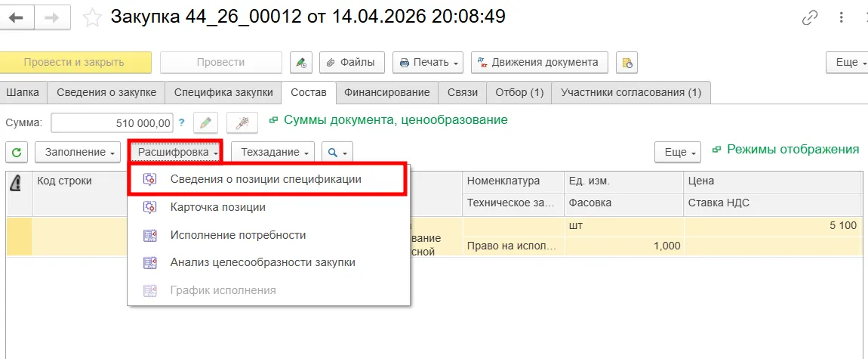This screenshot has width=868, height=359.
Task: Go back with the left arrow button
Action: coord(17,17)
